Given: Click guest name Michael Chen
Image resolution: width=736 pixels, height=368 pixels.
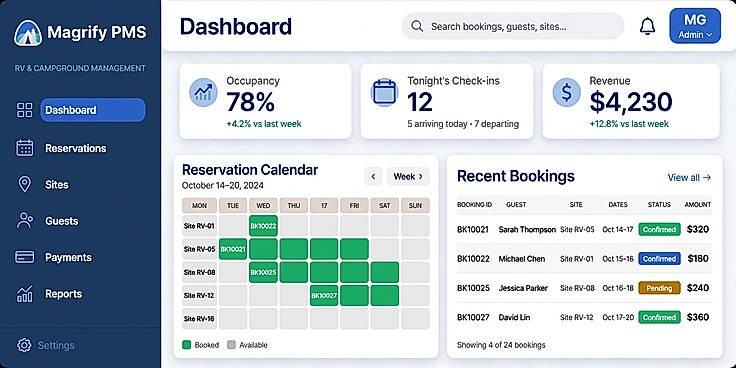Looking at the screenshot, I should [x=521, y=259].
